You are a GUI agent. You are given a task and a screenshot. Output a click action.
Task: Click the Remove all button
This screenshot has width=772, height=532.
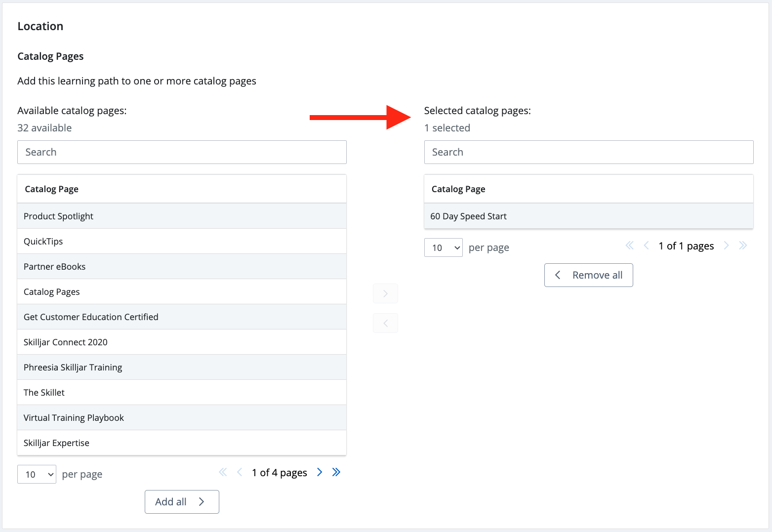pos(588,275)
